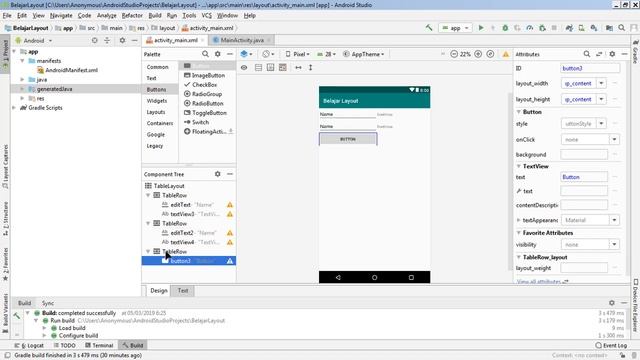Toggle view options eye icon

point(244,67)
